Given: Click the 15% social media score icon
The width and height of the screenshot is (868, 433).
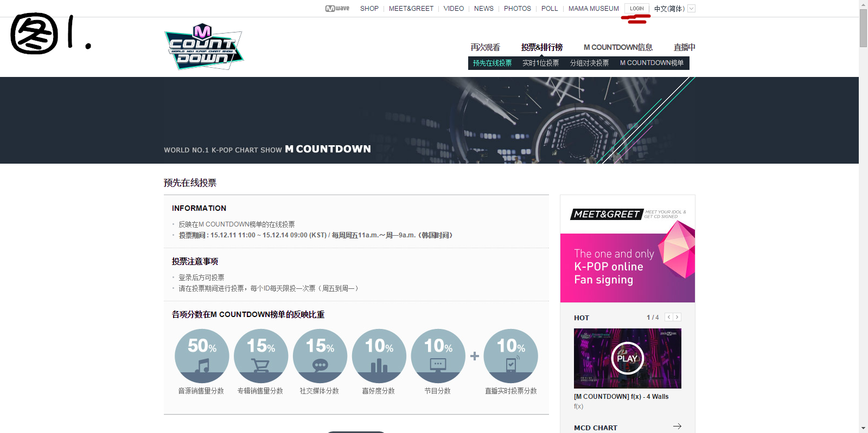Looking at the screenshot, I should pyautogui.click(x=320, y=356).
